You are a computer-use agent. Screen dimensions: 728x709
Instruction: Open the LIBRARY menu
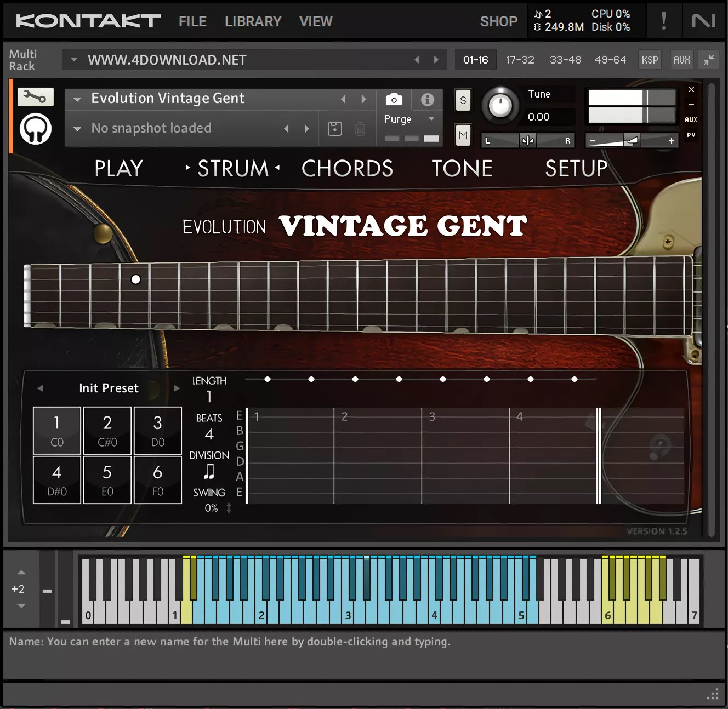point(253,21)
